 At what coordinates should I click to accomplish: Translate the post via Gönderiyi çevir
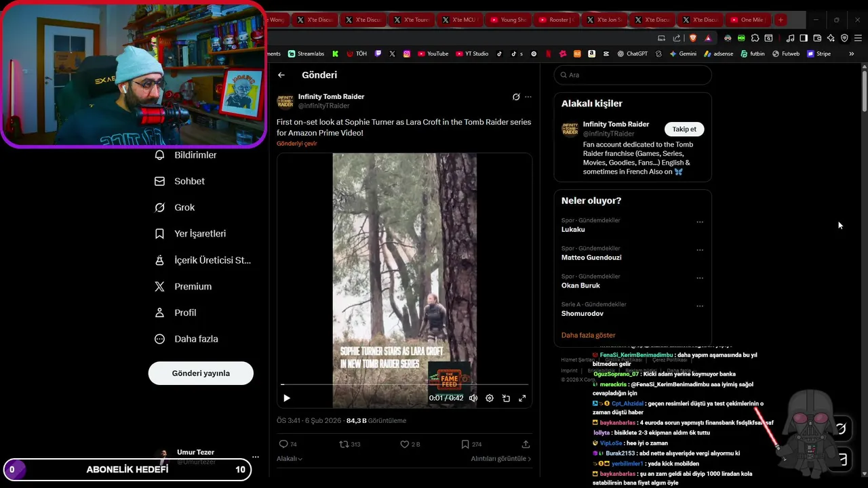point(297,144)
